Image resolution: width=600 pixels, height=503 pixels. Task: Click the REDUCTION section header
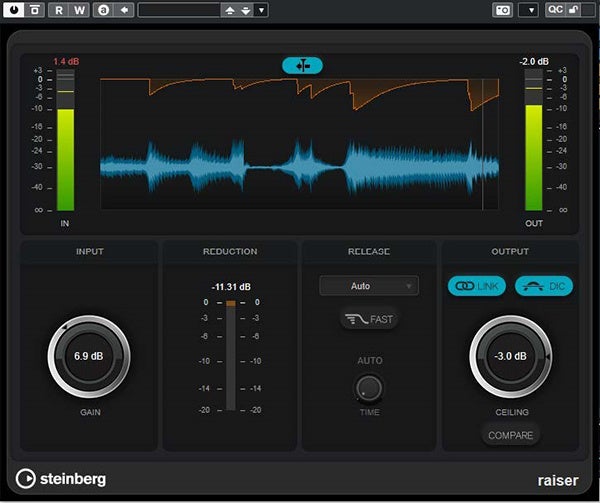(x=230, y=251)
